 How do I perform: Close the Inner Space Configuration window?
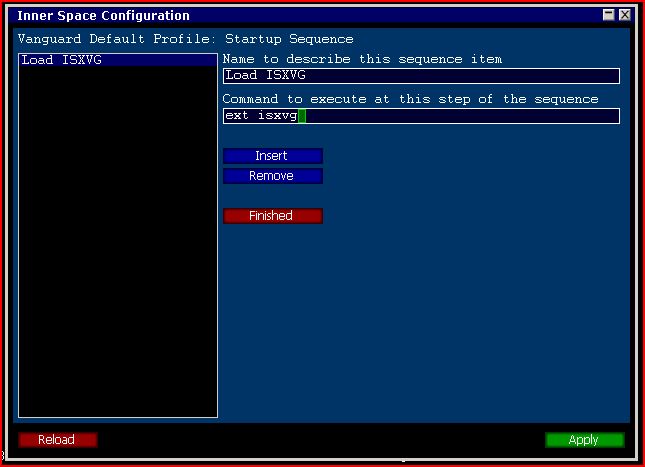tap(624, 15)
